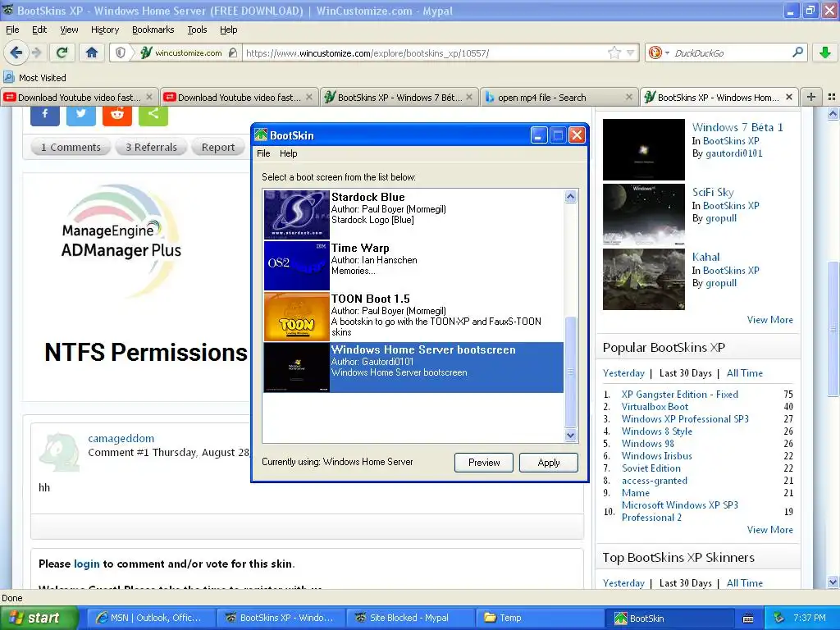
Task: Click the browser Forward arrow button
Action: coord(36,52)
